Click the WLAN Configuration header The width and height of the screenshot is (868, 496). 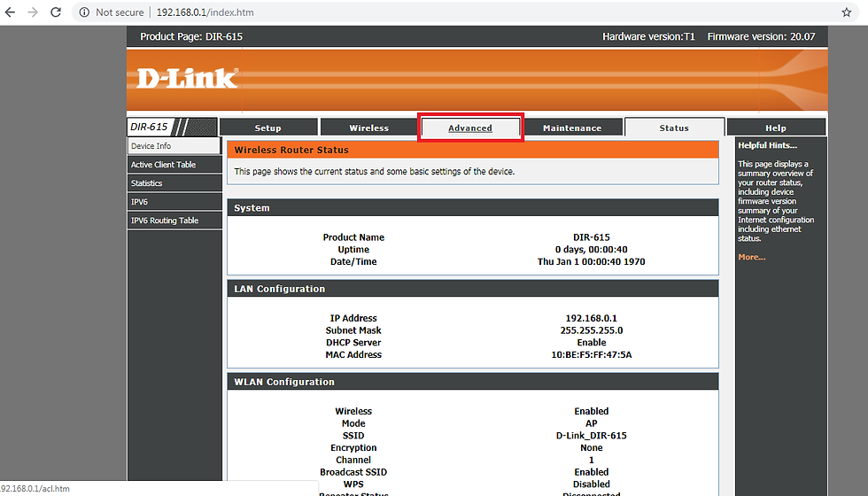coord(473,382)
